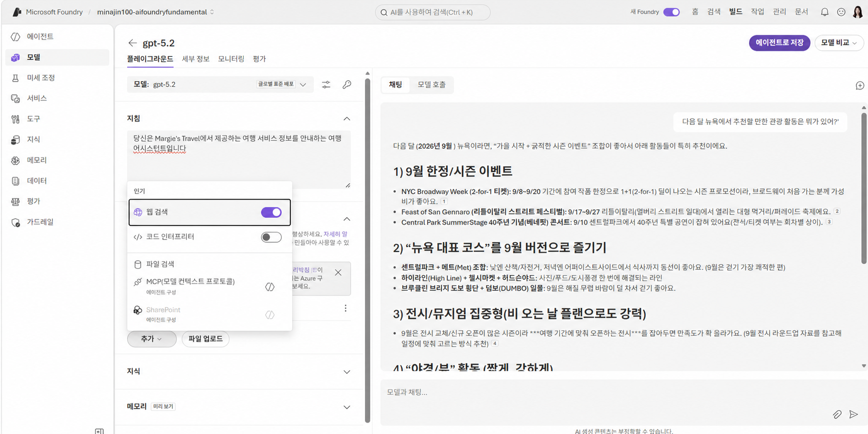Collapse the tools section chevron

click(x=347, y=219)
